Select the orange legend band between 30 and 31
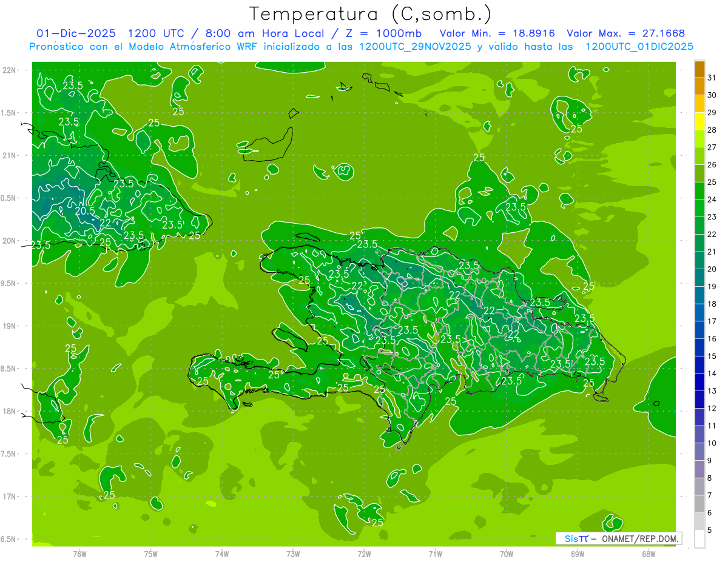The width and height of the screenshot is (728, 562). 699,86
